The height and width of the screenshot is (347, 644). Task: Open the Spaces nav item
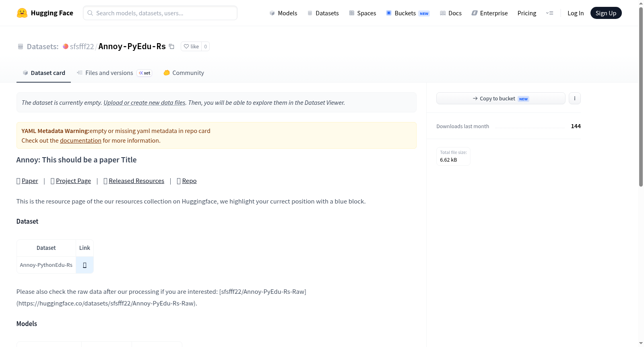363,13
